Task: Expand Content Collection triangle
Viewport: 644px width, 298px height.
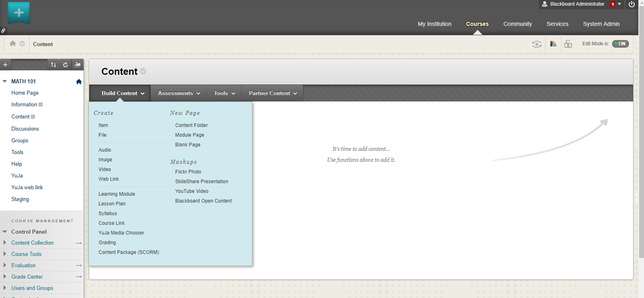Action: click(5, 243)
